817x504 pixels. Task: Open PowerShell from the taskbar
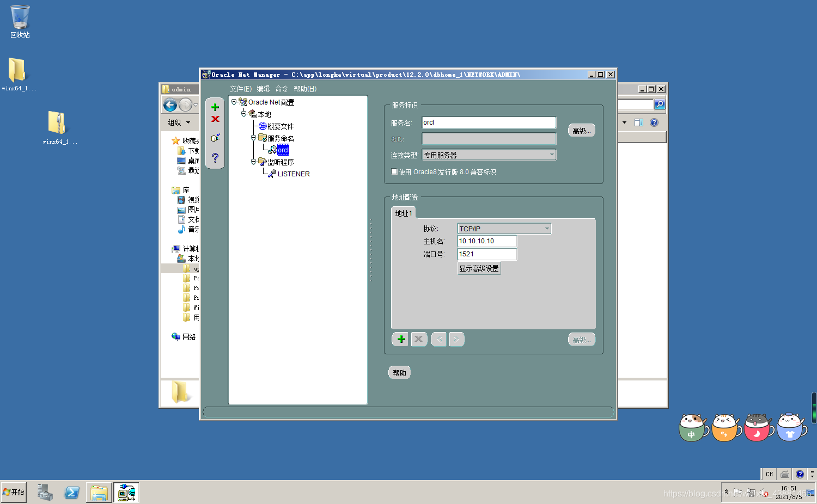coord(72,493)
